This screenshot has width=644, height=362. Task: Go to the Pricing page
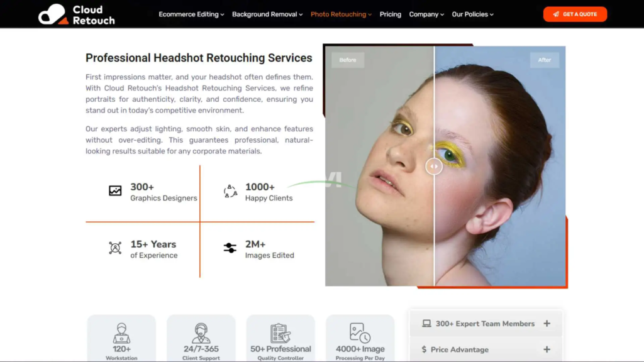coord(390,14)
